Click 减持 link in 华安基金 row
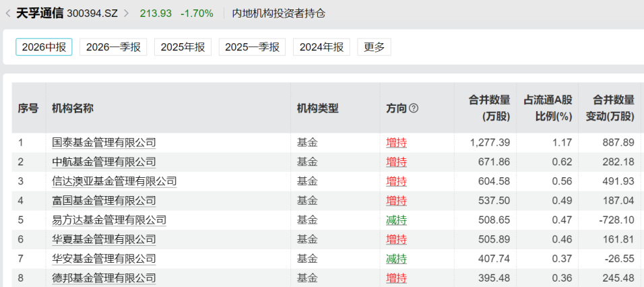The height and width of the screenshot is (287, 644). [x=396, y=259]
